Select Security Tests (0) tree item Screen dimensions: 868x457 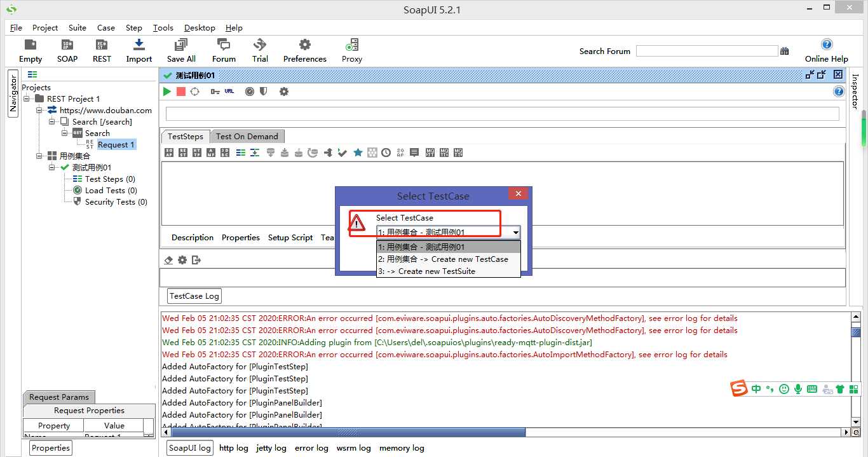[116, 202]
